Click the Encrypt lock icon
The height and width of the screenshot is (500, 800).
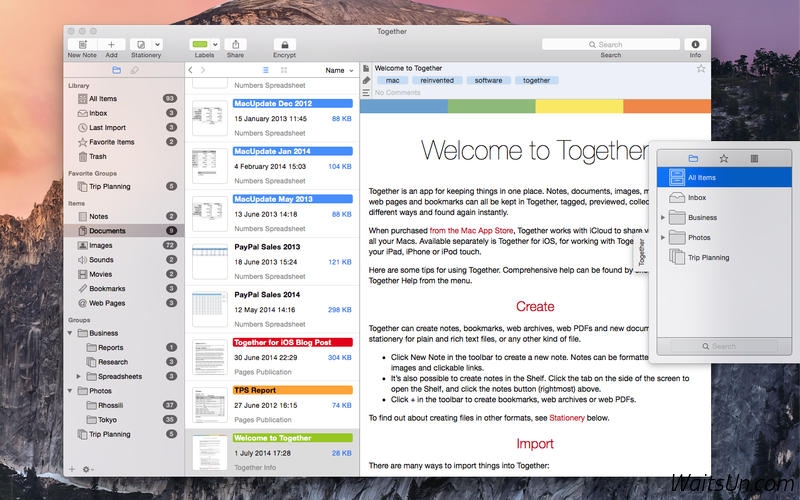pyautogui.click(x=285, y=44)
